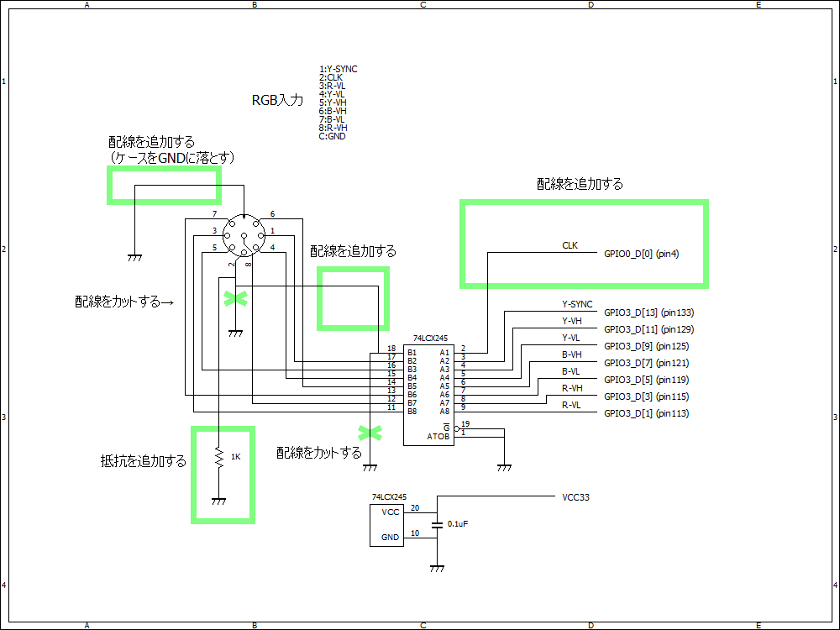Select the 74LCX245 VCC/GND power block
840x630 pixels.
pyautogui.click(x=387, y=525)
